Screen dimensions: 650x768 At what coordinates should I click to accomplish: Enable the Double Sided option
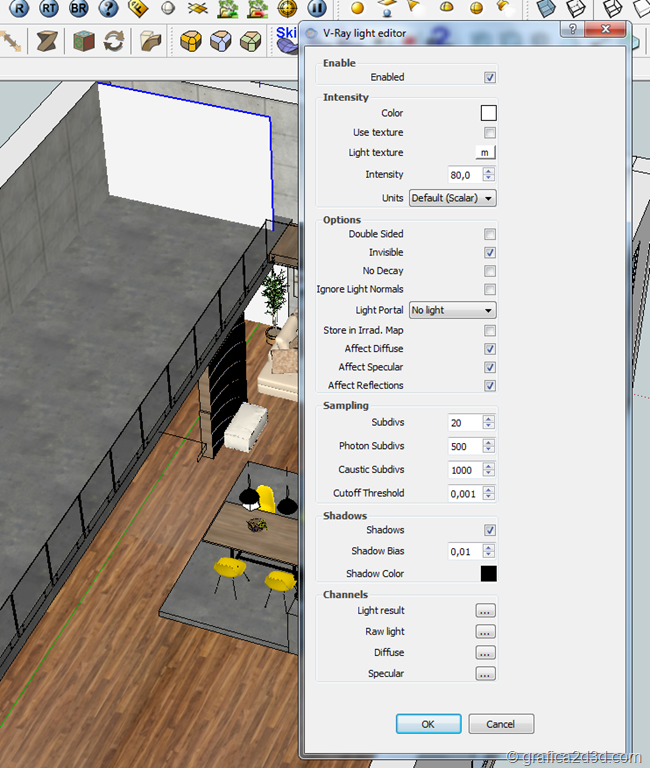[489, 234]
